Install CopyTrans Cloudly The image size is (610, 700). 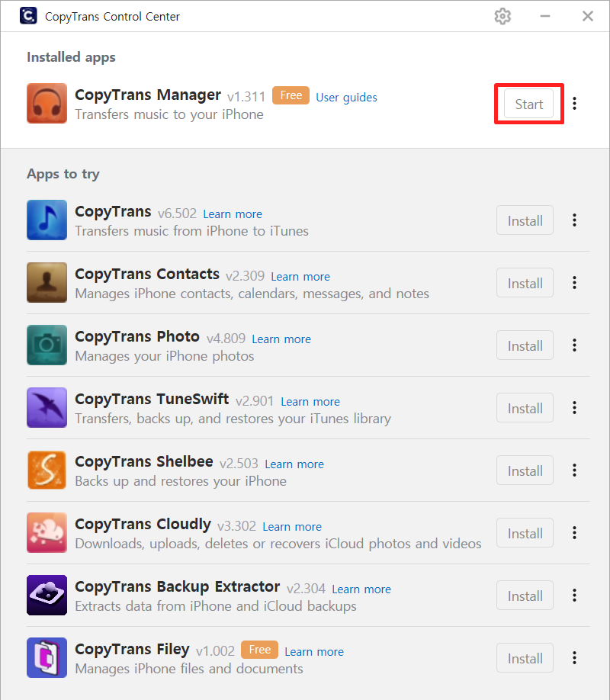(525, 532)
